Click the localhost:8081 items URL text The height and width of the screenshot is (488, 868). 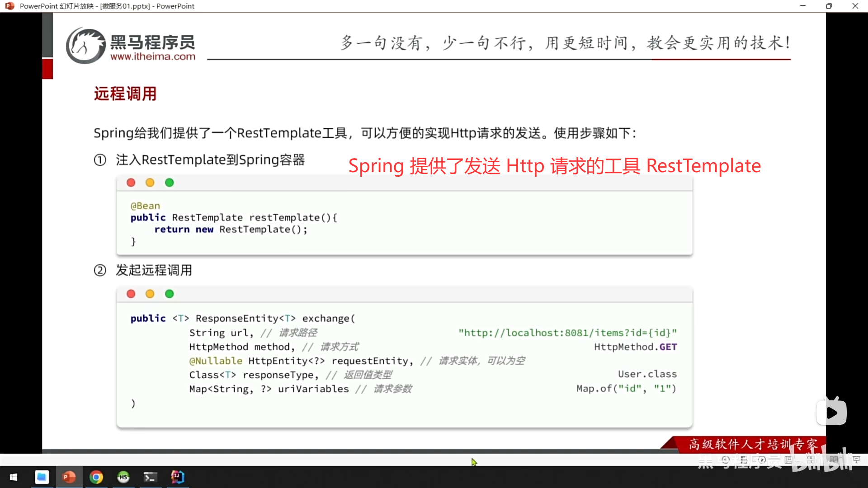[567, 333]
